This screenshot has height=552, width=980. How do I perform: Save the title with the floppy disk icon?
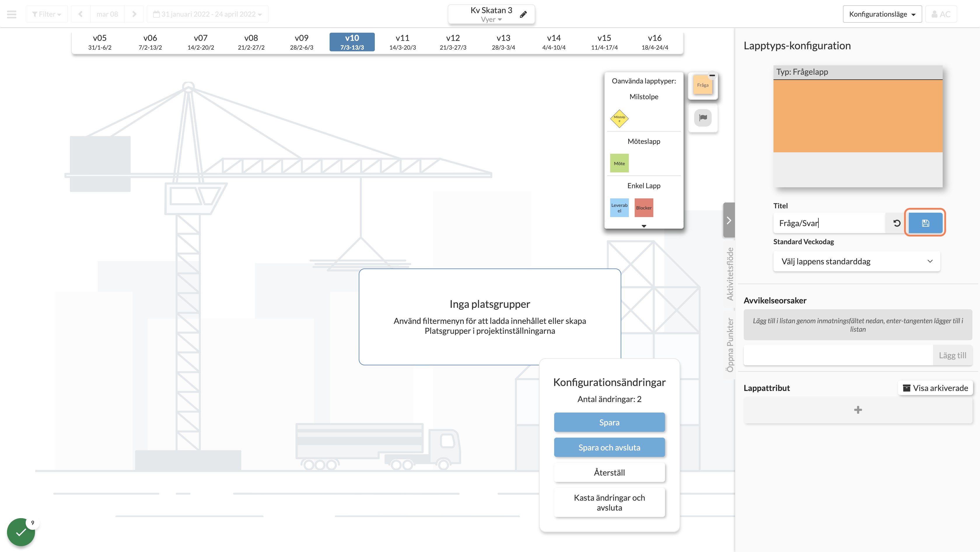925,223
